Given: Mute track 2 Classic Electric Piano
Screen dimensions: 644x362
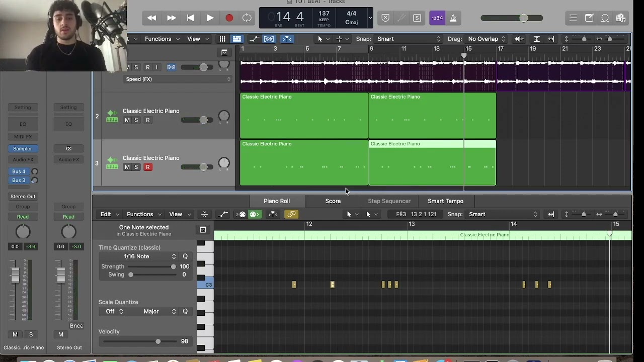Looking at the screenshot, I should (x=127, y=120).
